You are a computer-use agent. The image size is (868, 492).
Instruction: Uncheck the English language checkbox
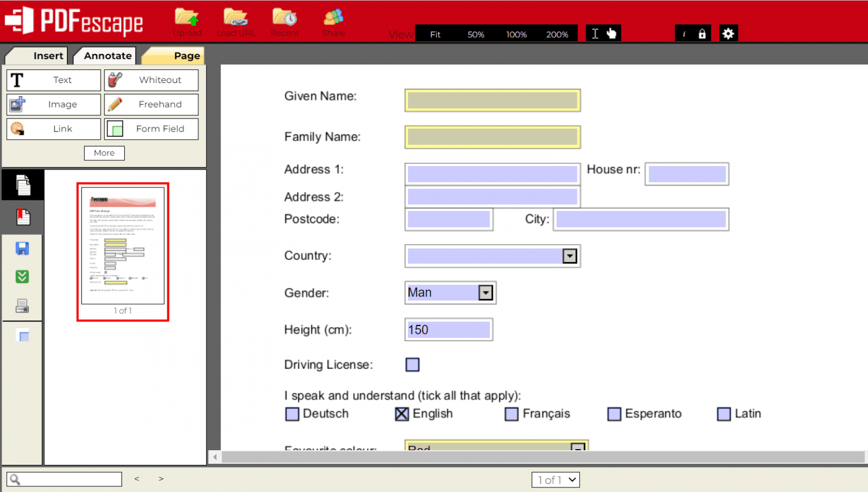pos(402,414)
